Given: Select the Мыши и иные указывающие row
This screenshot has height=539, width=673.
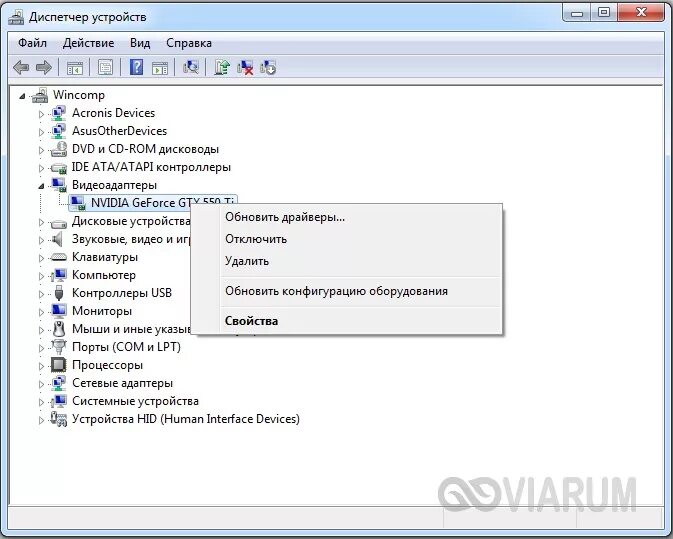Looking at the screenshot, I should pyautogui.click(x=131, y=329).
